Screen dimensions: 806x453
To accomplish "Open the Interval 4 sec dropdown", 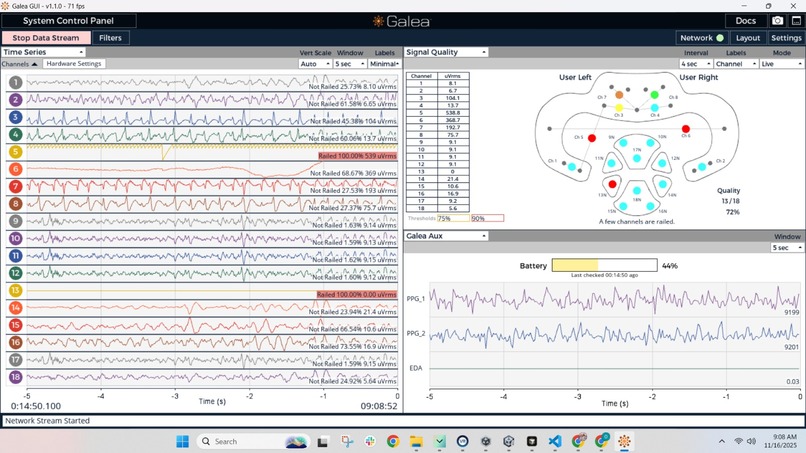I will [x=695, y=64].
